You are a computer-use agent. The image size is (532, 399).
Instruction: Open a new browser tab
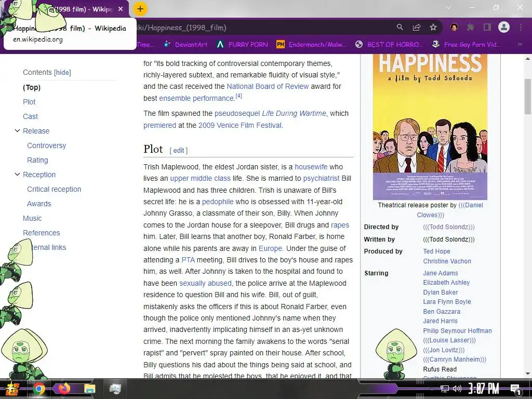click(140, 9)
